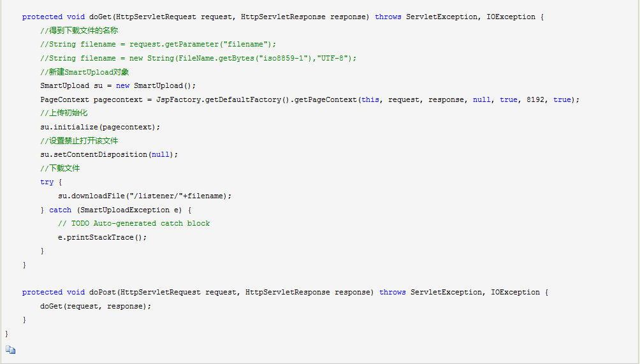Click the line "SmartUpload su = new SmartUpload();"
Screen dimensions: 640x364
(x=118, y=85)
